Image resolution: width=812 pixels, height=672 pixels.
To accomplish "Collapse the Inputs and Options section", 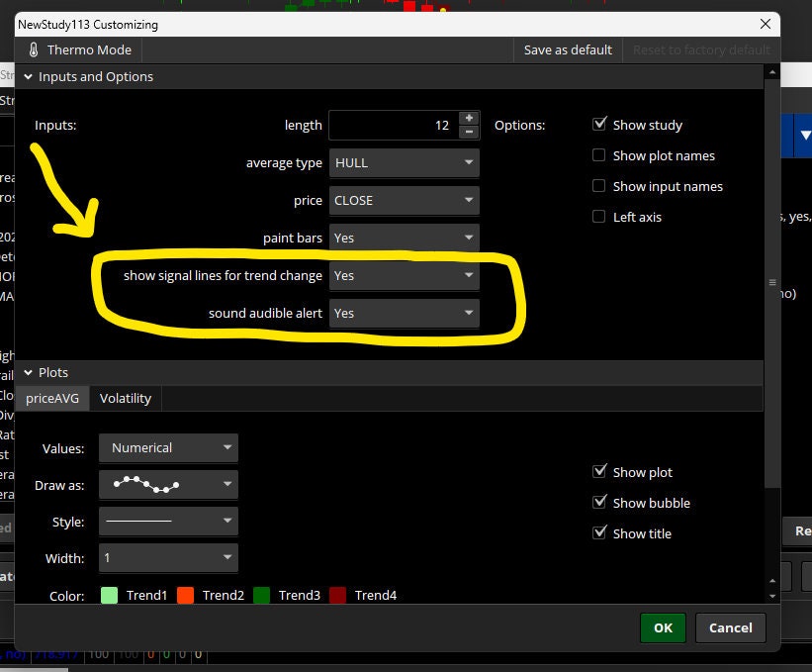I will (28, 76).
